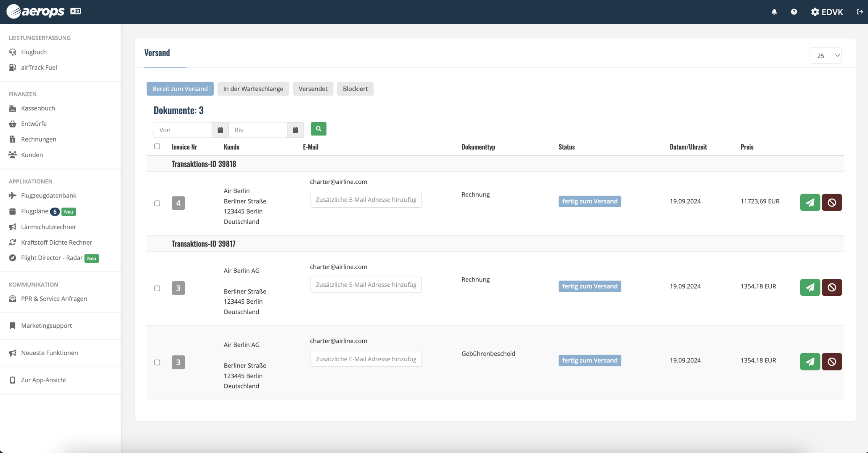Switch to Versendet tab
The image size is (868, 453).
(x=313, y=89)
